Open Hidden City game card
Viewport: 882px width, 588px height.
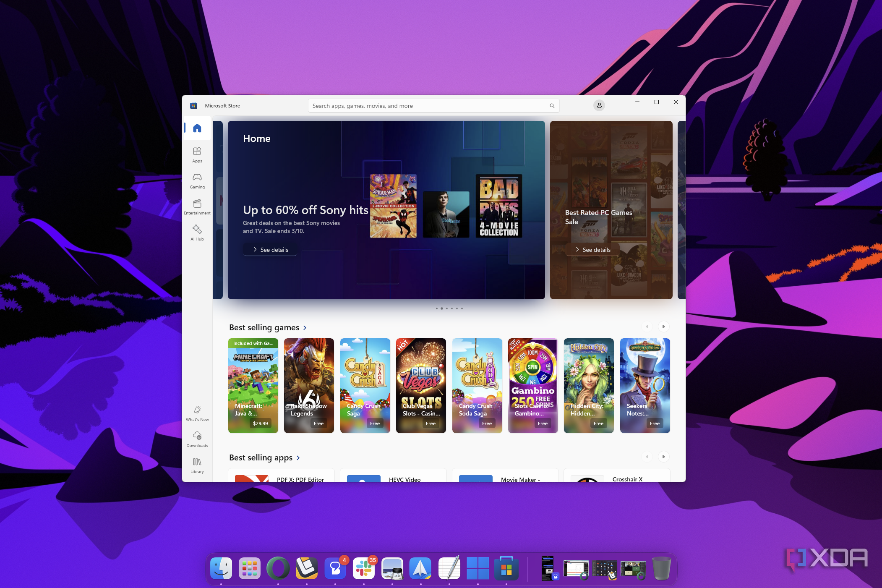[589, 386]
